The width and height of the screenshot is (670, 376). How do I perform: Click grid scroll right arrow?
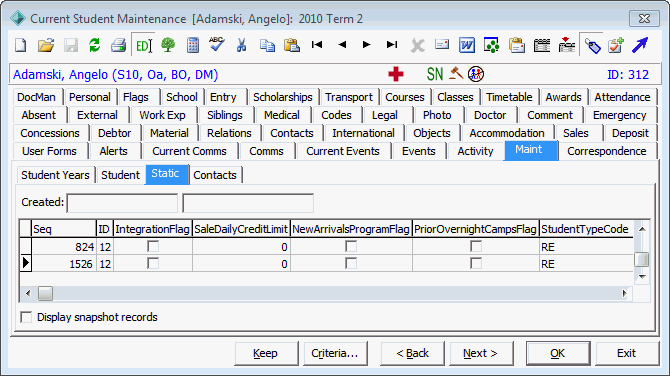pyautogui.click(x=624, y=294)
